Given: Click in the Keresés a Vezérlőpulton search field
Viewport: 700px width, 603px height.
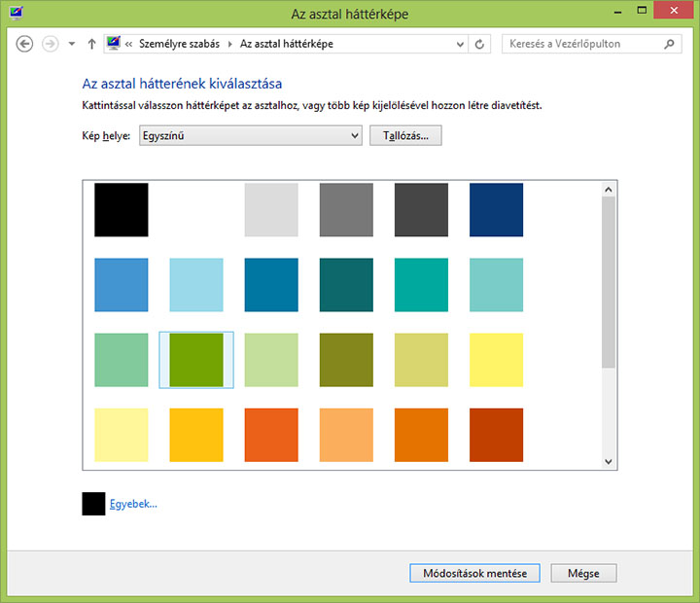Looking at the screenshot, I should (x=581, y=44).
